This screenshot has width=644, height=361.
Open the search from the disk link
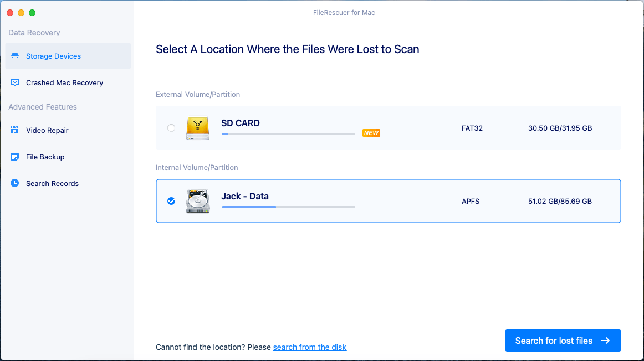[309, 347]
